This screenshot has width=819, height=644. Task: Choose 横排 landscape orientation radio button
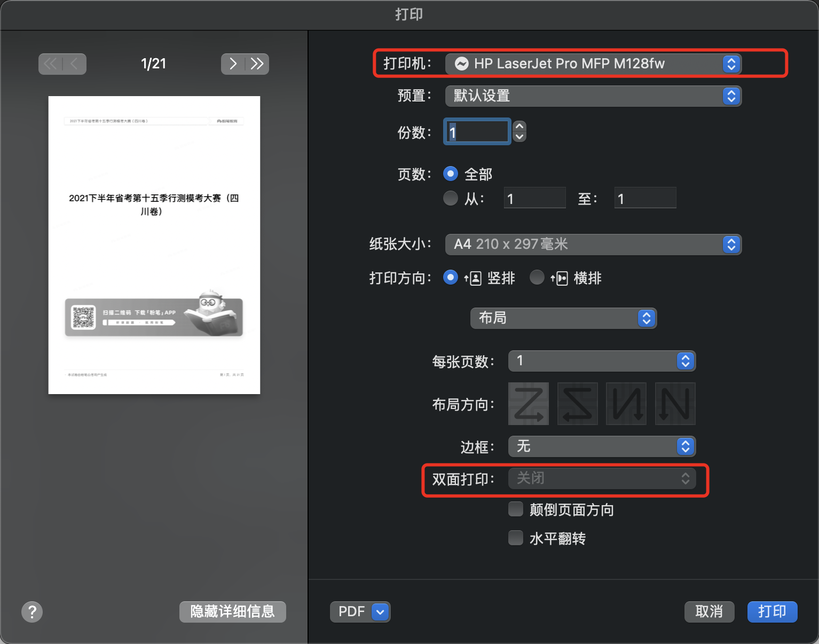(537, 277)
